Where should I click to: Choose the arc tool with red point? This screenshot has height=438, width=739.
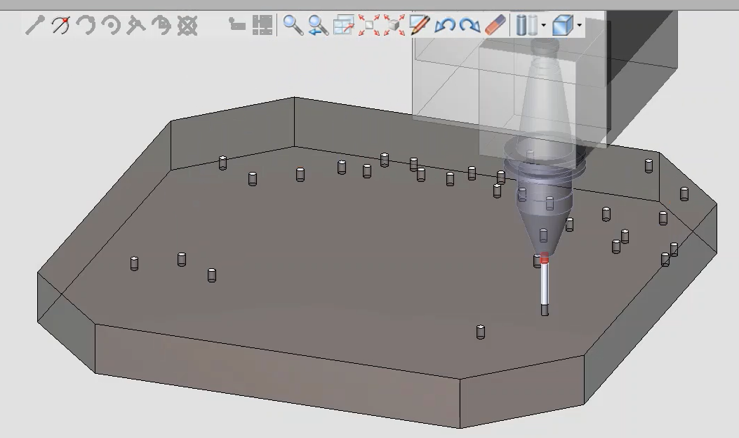click(x=60, y=25)
